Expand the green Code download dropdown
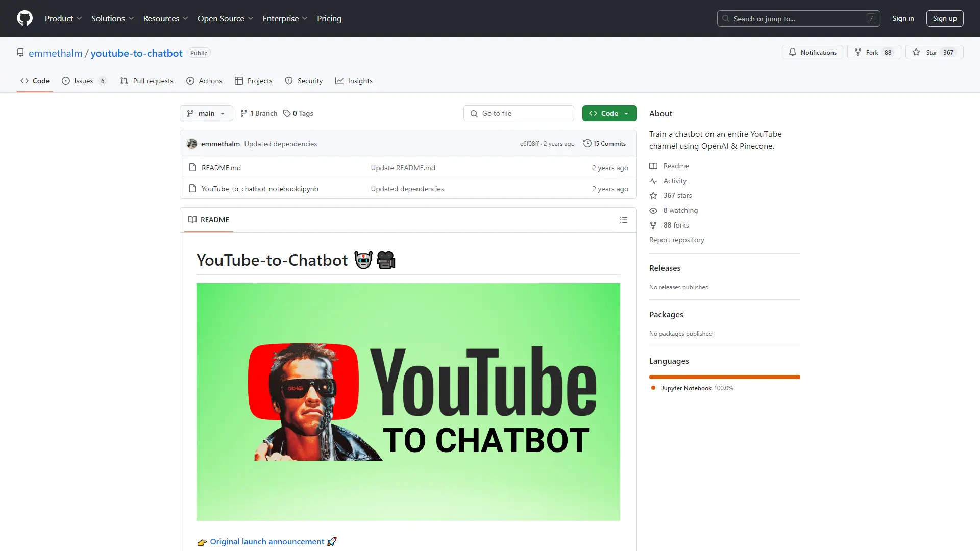Screen dimensions: 980x551 (609, 113)
